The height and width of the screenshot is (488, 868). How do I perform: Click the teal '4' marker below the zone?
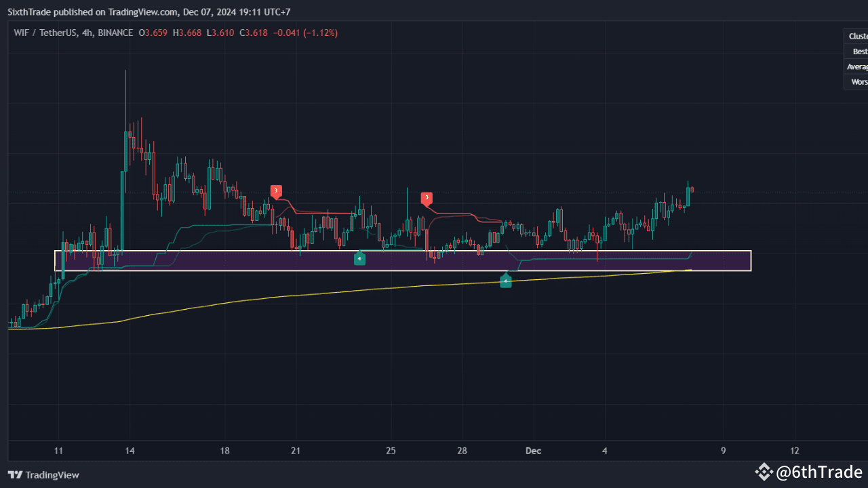click(x=506, y=280)
